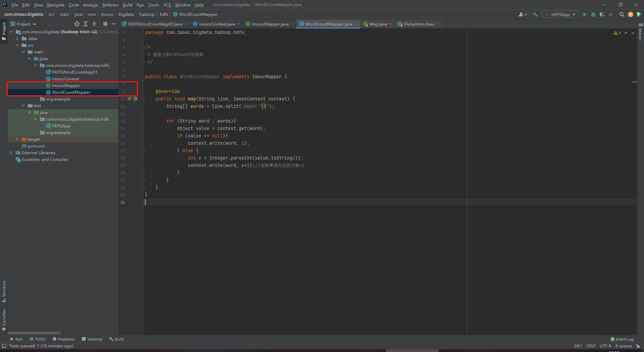The image size is (644, 352).
Task: Expand the target folder in project tree
Action: pos(17,139)
